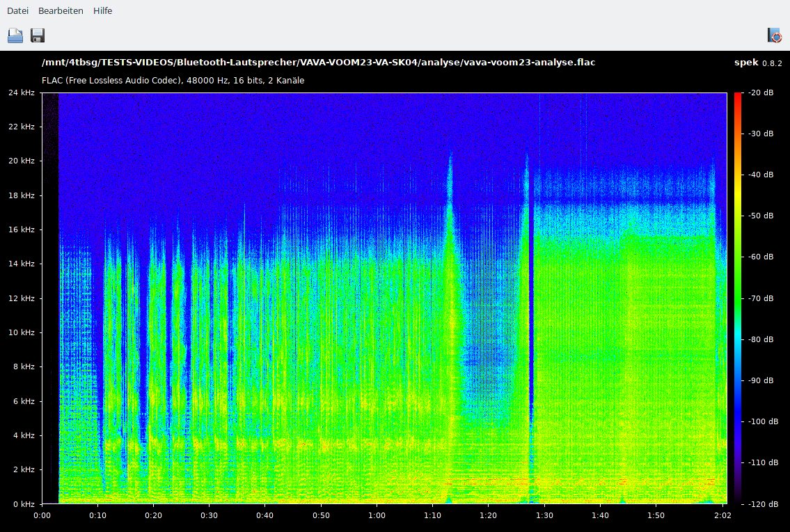Viewport: 790px width, 532px height.
Task: Click the file path vava-voom23-analyse.flac
Action: coord(318,63)
